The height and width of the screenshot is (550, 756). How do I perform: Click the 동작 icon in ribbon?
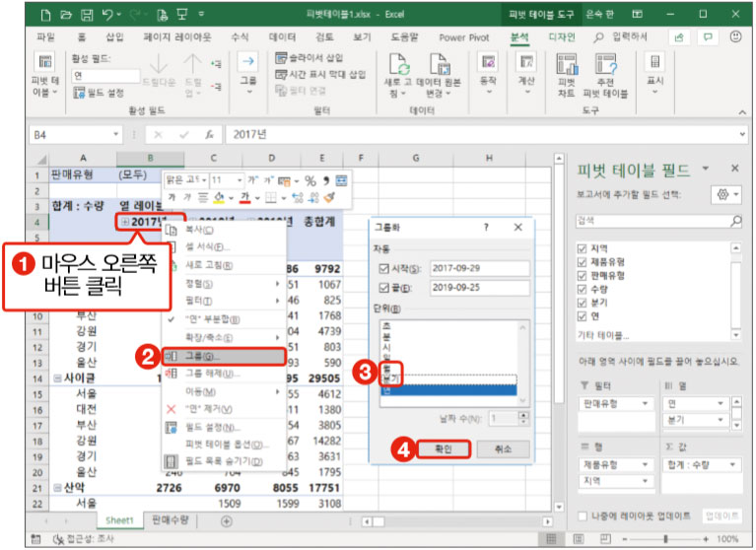pyautogui.click(x=488, y=62)
